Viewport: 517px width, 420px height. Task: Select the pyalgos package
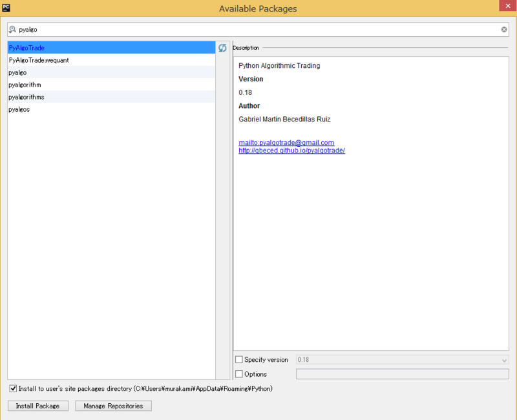(x=19, y=109)
